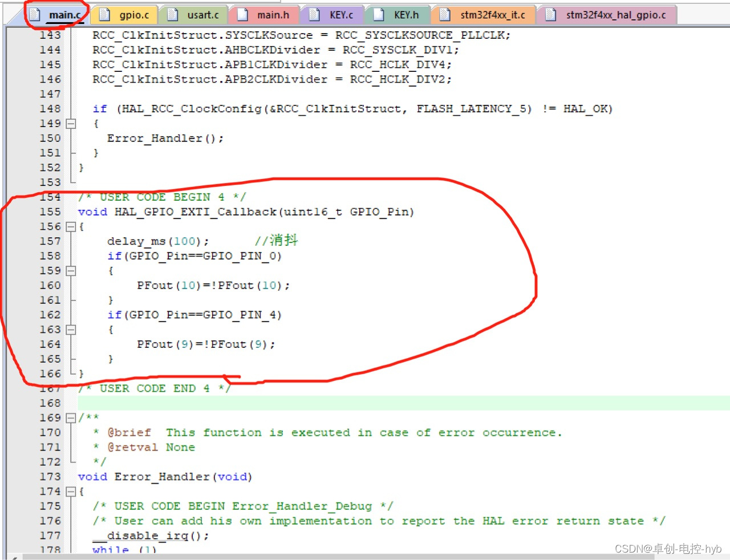Click line number 155 in the gutter
This screenshot has height=560, width=730.
(50, 212)
